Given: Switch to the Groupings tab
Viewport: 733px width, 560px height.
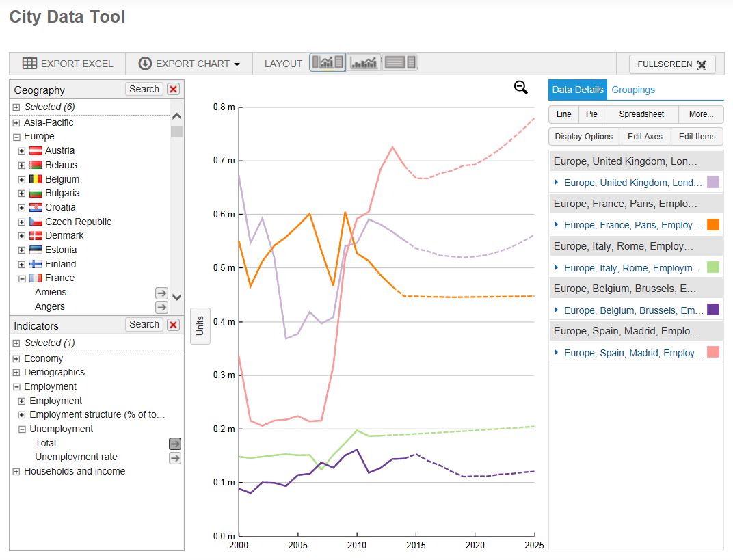Looking at the screenshot, I should tap(632, 90).
